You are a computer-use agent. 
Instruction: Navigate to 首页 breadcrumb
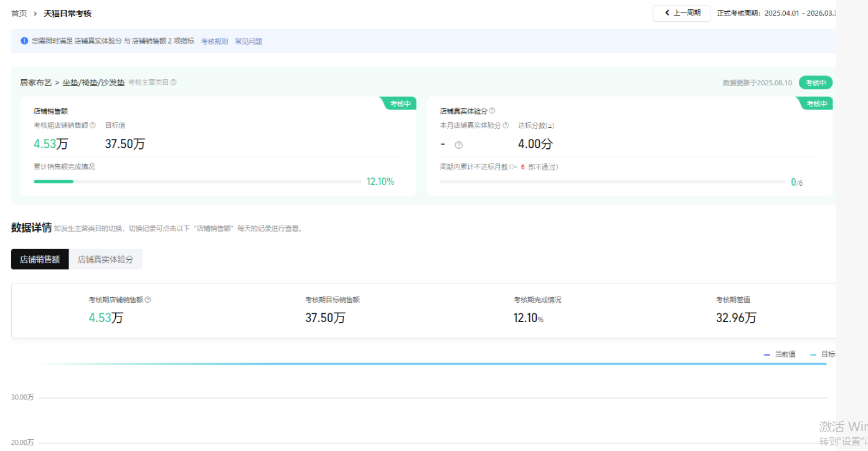coord(19,13)
